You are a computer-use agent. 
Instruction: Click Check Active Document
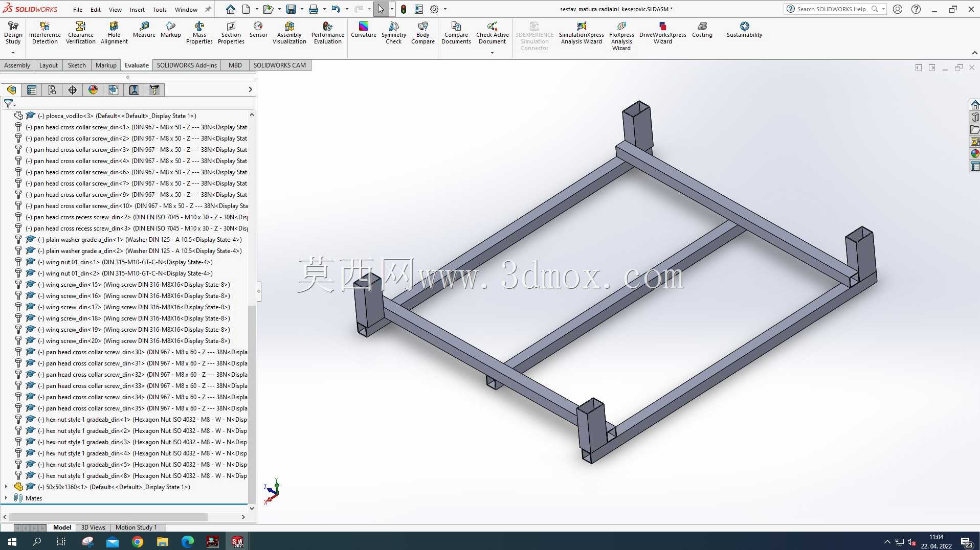pyautogui.click(x=493, y=33)
